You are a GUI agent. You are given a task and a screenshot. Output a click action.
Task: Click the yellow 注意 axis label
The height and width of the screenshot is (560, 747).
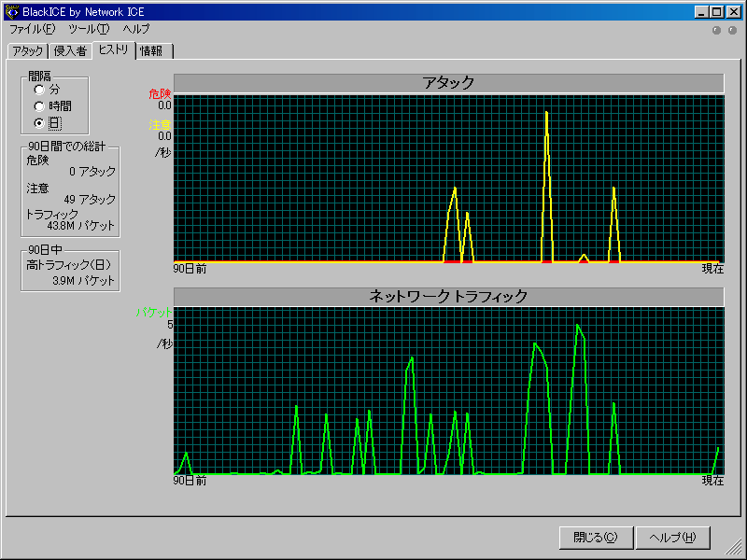pyautogui.click(x=160, y=125)
